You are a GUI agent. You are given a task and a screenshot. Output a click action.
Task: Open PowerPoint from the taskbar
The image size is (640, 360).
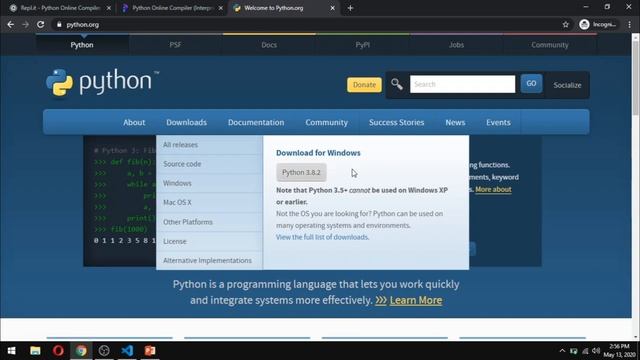click(x=150, y=351)
